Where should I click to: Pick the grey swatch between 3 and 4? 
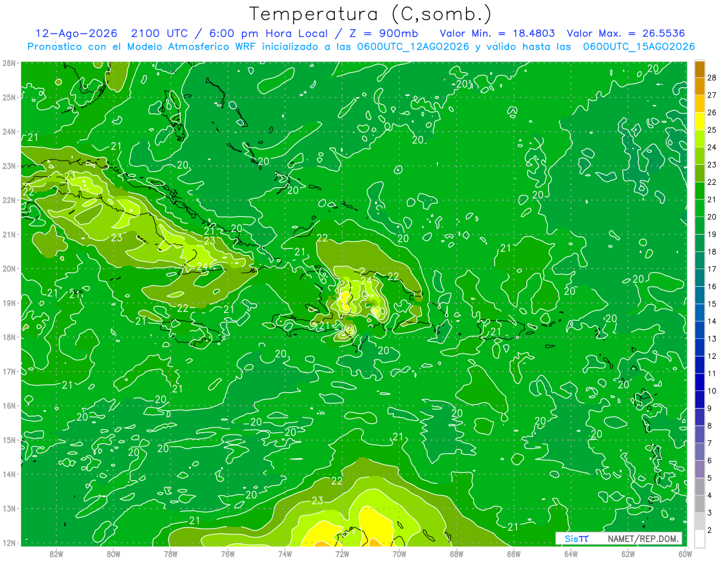tap(699, 504)
